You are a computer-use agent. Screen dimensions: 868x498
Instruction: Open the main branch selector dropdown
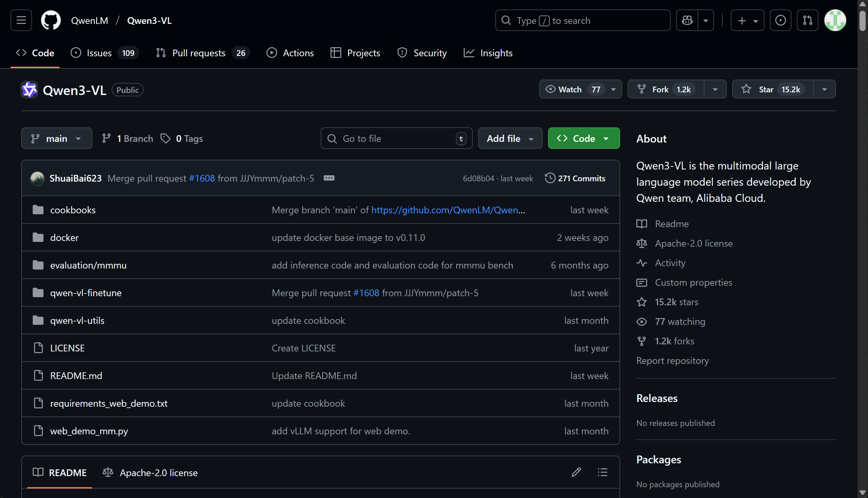57,138
